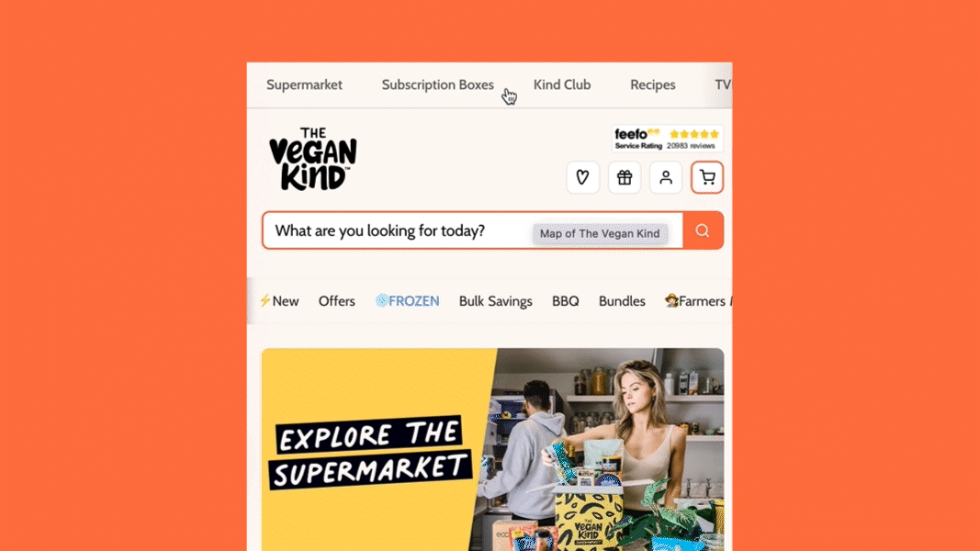Click the lightning bolt New icon
The height and width of the screenshot is (551, 980).
[265, 300]
